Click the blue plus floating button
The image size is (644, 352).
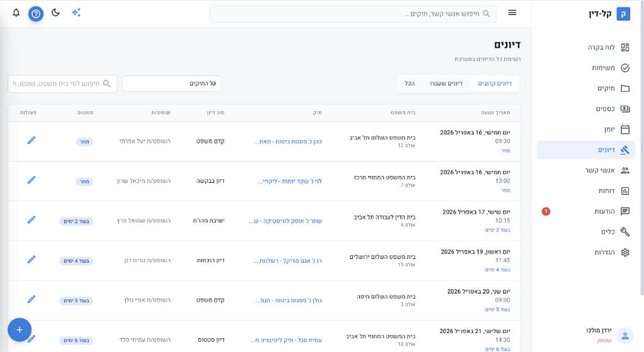(x=19, y=329)
